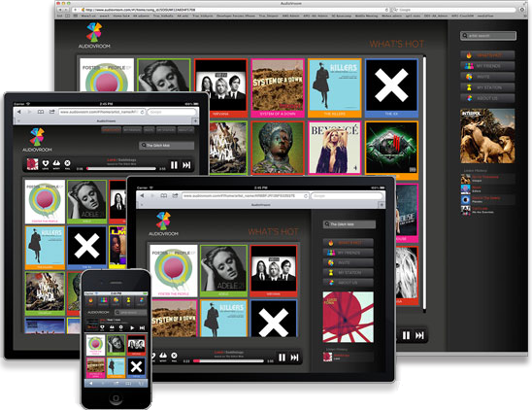Click Won't skip-style icon beside heart on portrait iPad
This screenshot has width=532, height=410.
pyautogui.click(x=56, y=164)
